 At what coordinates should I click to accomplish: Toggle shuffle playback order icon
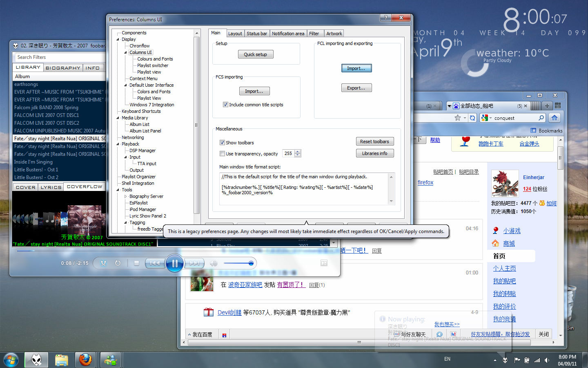[x=103, y=263]
